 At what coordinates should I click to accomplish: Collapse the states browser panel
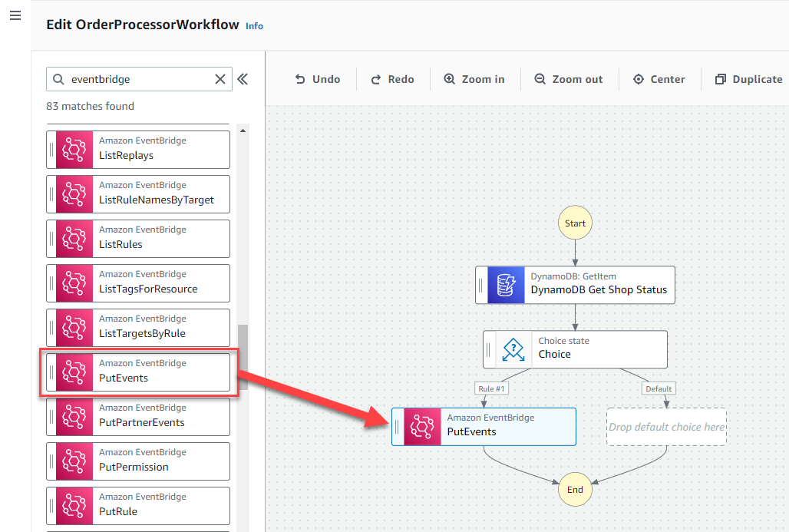coord(243,79)
